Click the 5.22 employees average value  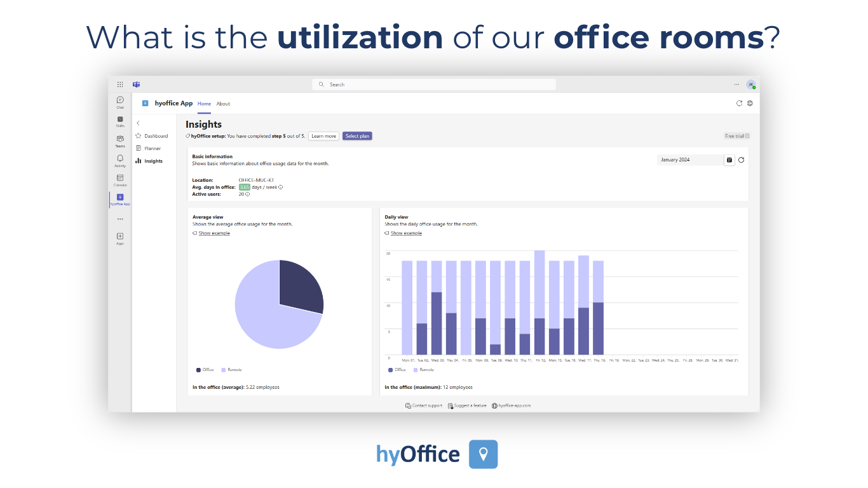coord(262,387)
